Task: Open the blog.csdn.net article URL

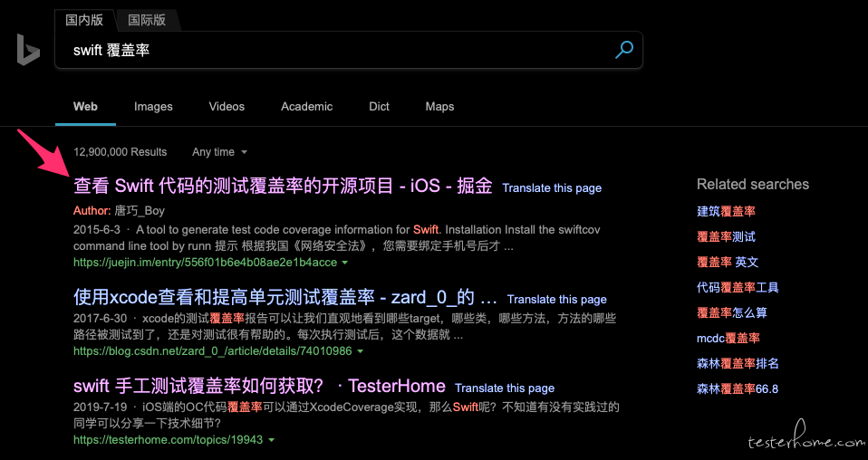Action: pos(213,351)
